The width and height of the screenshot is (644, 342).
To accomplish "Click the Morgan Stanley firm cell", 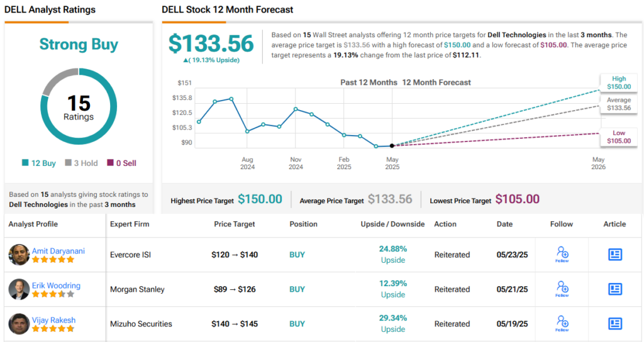I will tap(137, 289).
